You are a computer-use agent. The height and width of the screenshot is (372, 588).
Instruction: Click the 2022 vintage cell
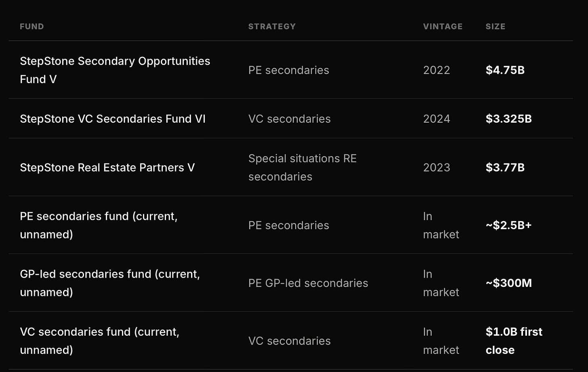(x=437, y=70)
